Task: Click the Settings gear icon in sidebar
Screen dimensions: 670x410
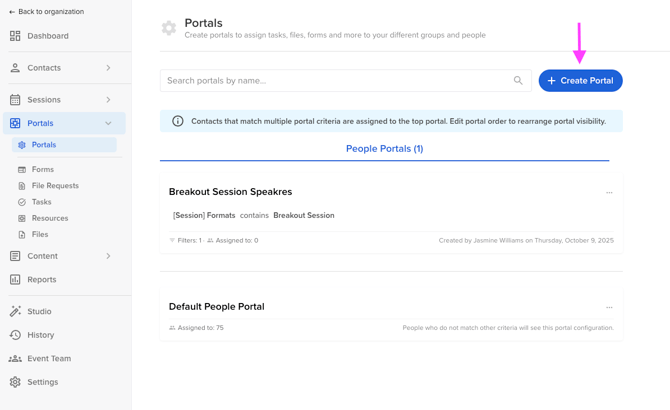Action: tap(15, 382)
